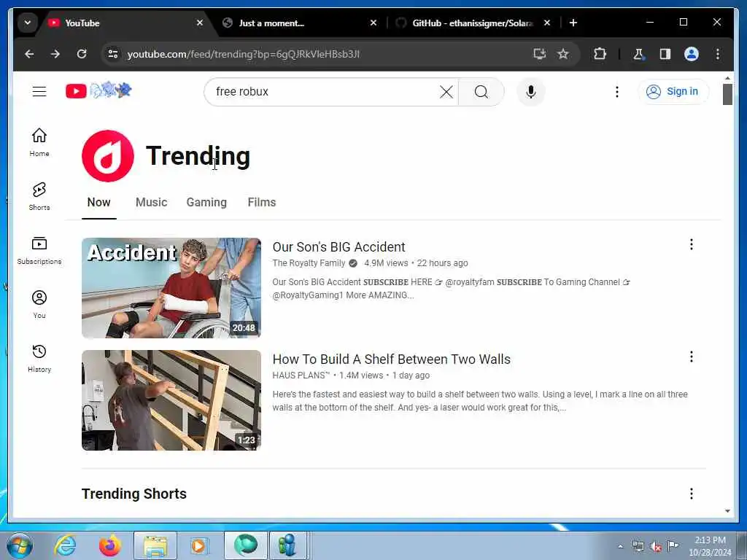Open How To Build A Shelf Between Two Walls
Image resolution: width=747 pixels, height=560 pixels.
click(x=391, y=359)
